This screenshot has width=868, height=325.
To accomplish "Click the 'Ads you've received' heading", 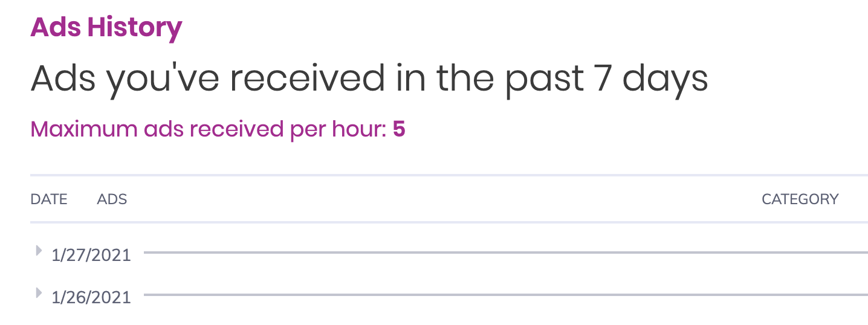I will [369, 79].
